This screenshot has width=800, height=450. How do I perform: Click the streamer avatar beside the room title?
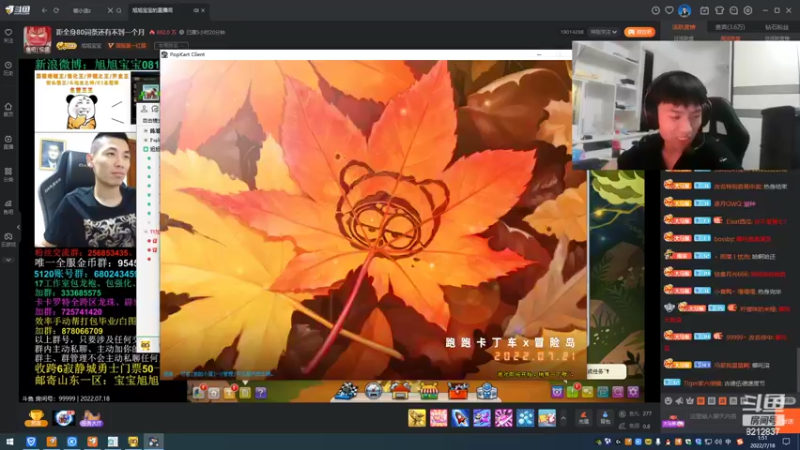pos(37,40)
